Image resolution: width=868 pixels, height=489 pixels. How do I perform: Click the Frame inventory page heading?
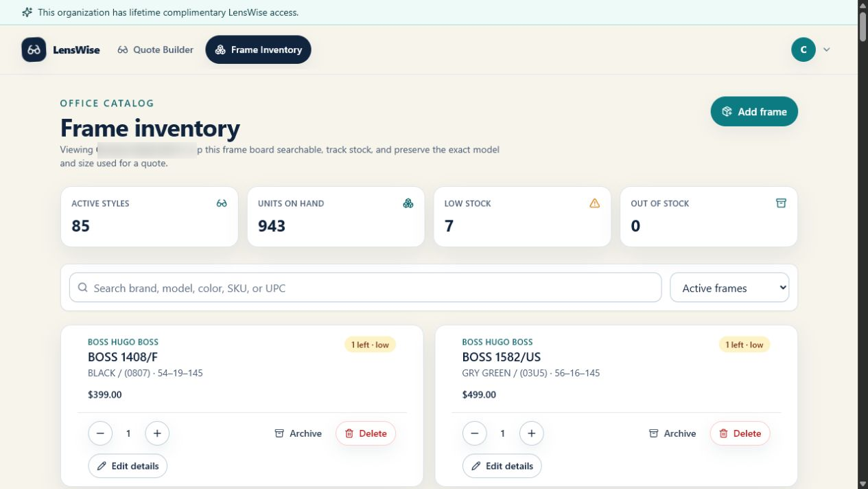click(x=150, y=128)
